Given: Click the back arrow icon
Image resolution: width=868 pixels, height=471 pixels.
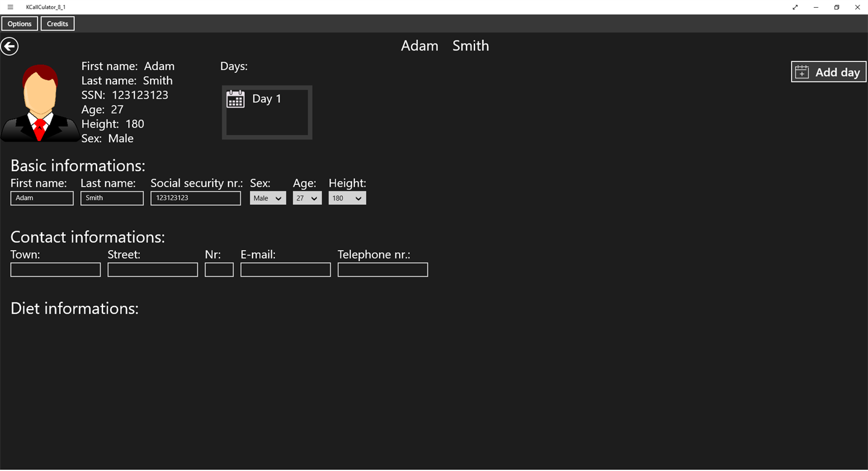Looking at the screenshot, I should click(x=10, y=46).
